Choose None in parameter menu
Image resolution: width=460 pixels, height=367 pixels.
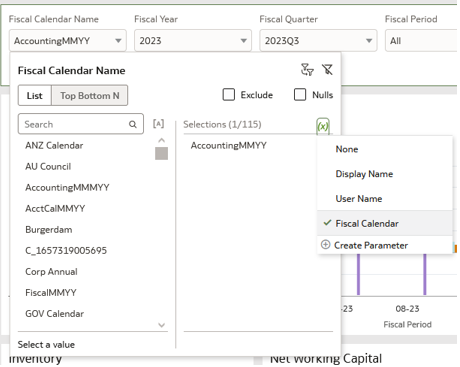(385, 149)
